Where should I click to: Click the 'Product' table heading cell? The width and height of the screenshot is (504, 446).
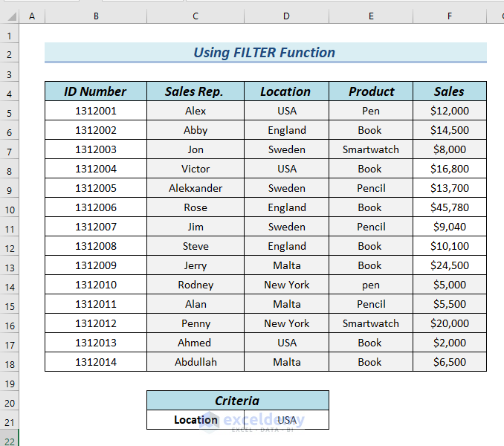pos(371,91)
